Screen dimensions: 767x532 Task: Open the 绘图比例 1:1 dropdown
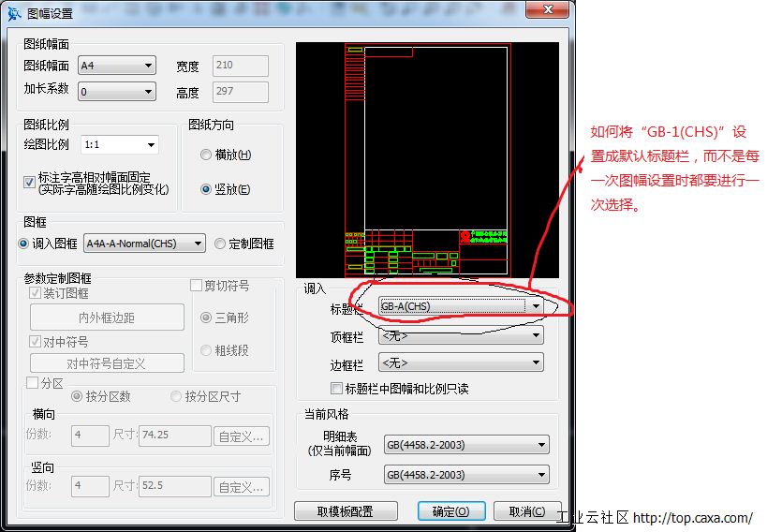(119, 144)
